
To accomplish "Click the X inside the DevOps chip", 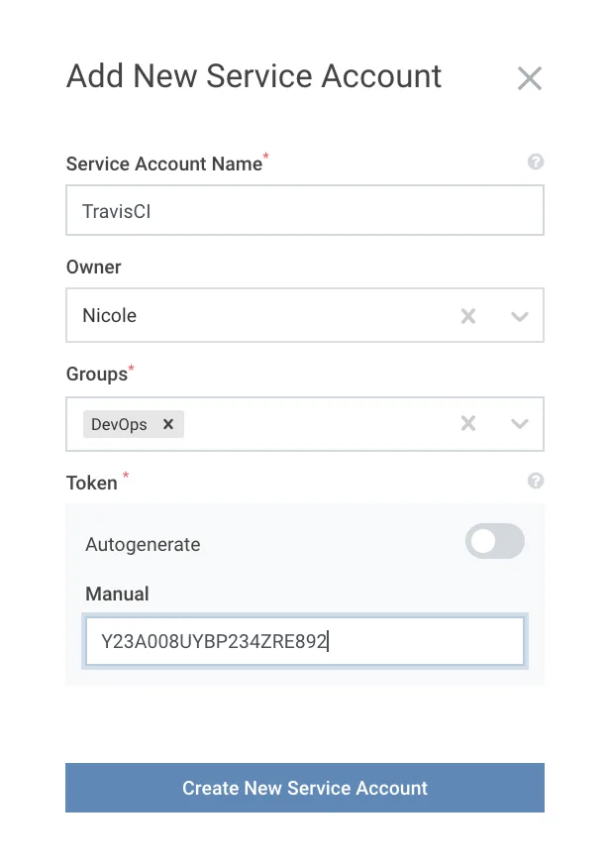I will [x=168, y=423].
